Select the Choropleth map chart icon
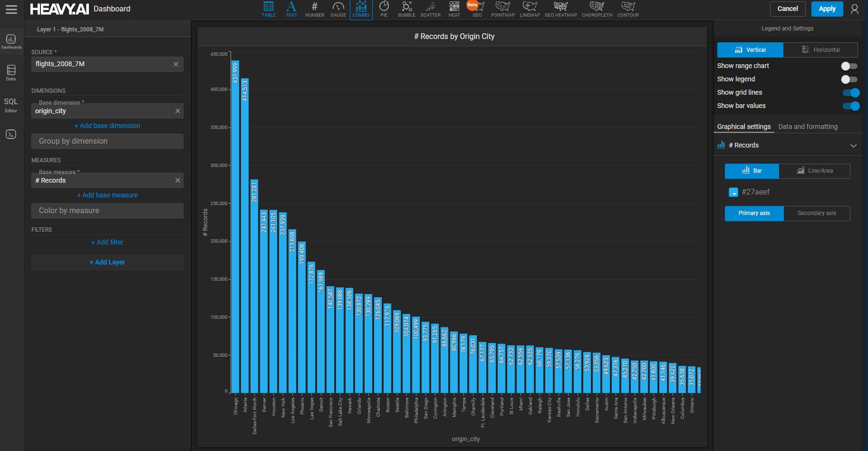Image resolution: width=868 pixels, height=451 pixels. coord(597,9)
